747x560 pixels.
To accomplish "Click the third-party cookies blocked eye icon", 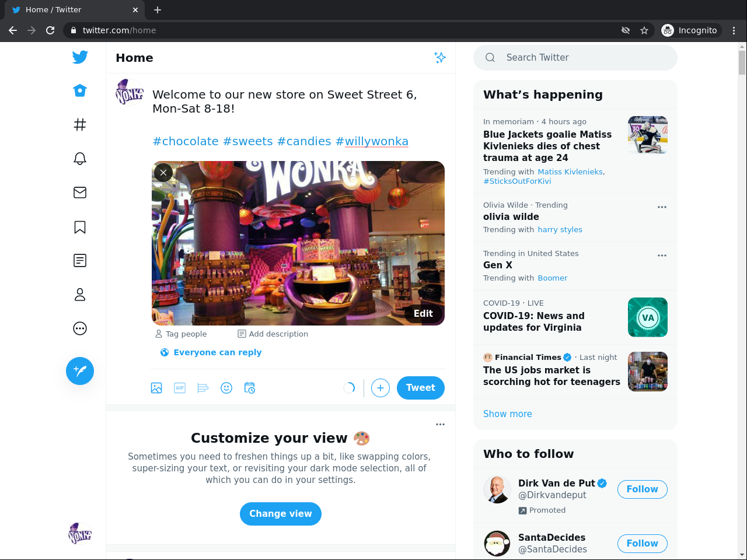I will click(626, 30).
